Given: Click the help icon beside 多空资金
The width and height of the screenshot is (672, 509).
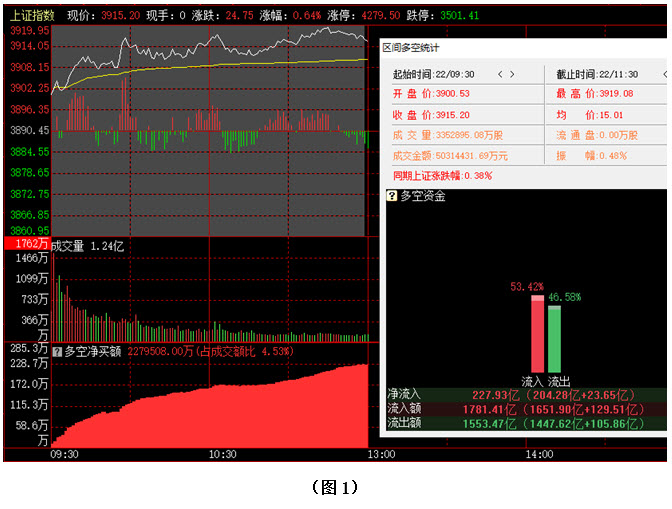Looking at the screenshot, I should 392,196.
